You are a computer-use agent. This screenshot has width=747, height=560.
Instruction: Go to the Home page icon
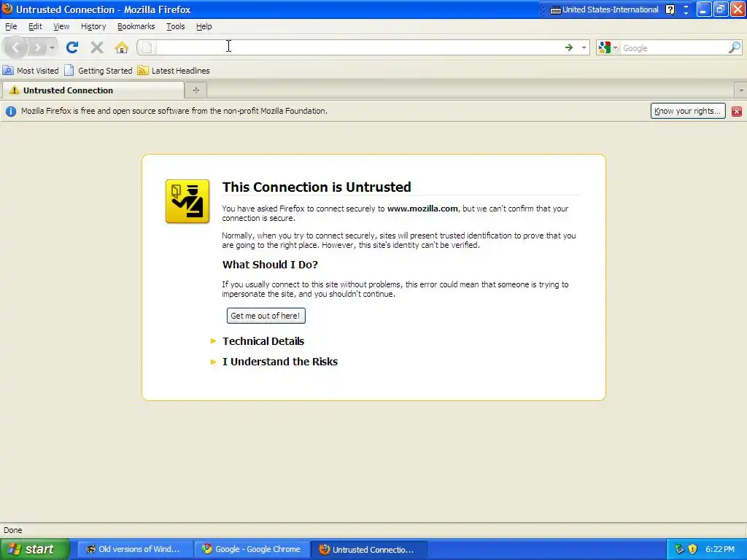[122, 47]
